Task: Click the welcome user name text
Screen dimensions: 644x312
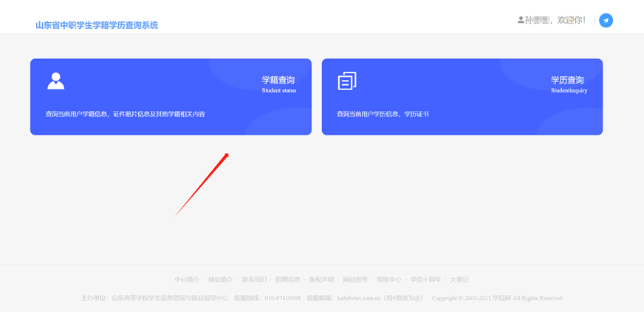Action: pos(555,20)
